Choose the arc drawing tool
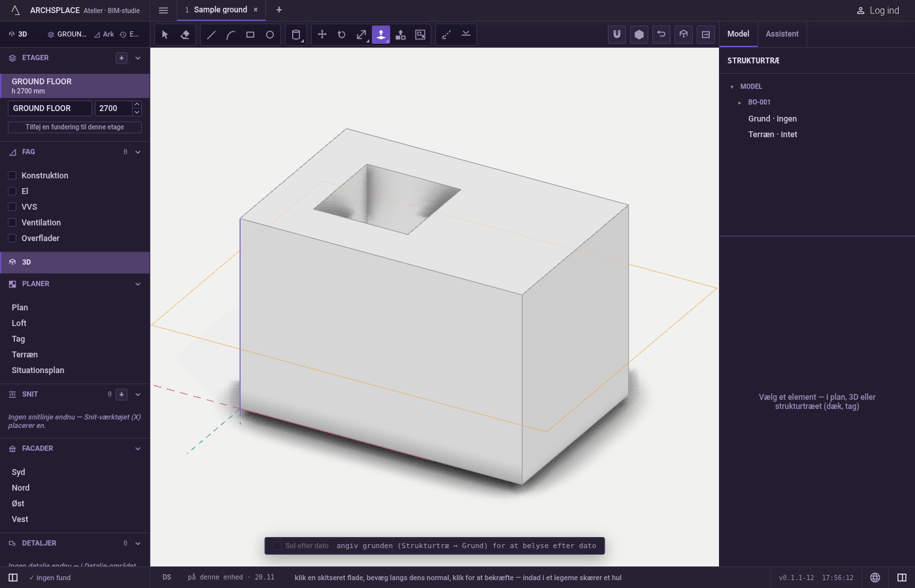The height and width of the screenshot is (588, 915). click(x=231, y=35)
